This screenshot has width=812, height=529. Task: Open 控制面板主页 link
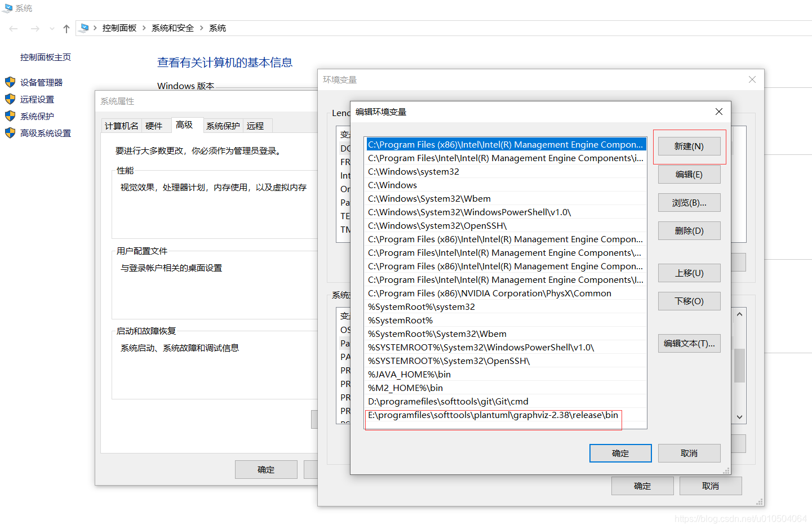click(46, 57)
